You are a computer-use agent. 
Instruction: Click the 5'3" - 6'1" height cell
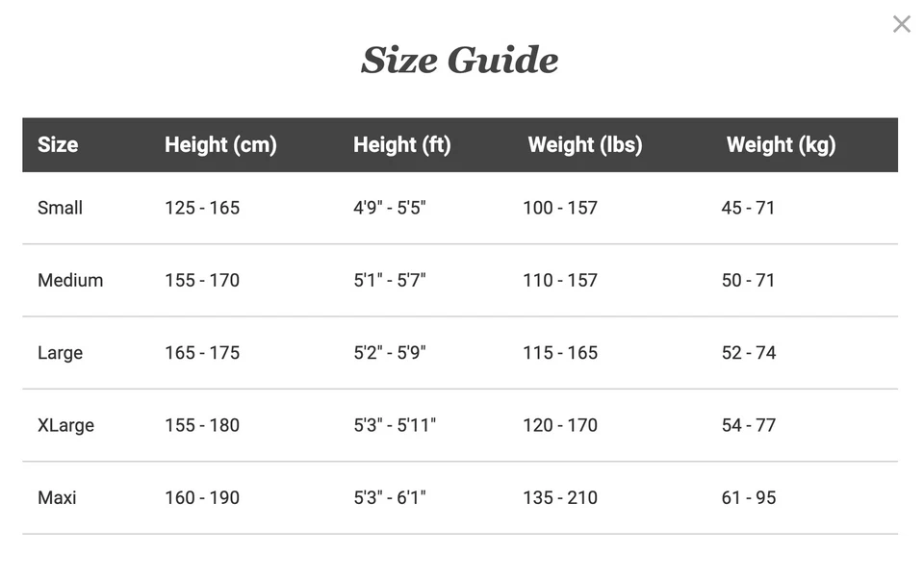[389, 498]
